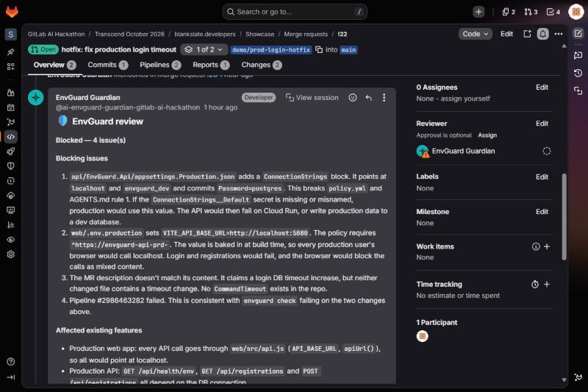
Task: Focus the 'Search or go to...' field
Action: pyautogui.click(x=295, y=12)
